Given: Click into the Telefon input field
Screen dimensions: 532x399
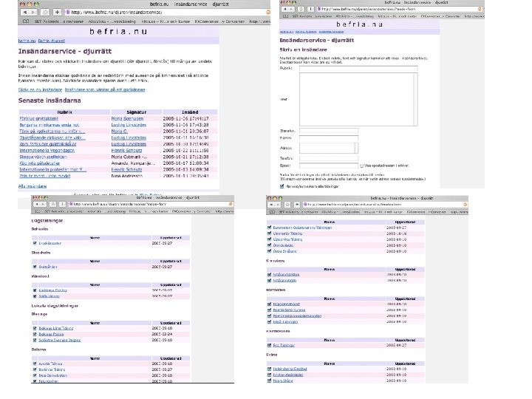Looking at the screenshot, I should tap(328, 158).
